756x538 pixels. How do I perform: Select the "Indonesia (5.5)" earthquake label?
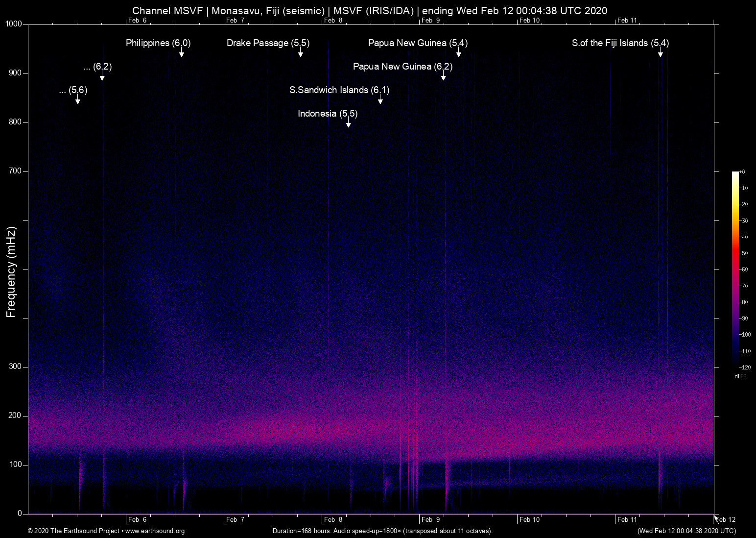pyautogui.click(x=328, y=114)
